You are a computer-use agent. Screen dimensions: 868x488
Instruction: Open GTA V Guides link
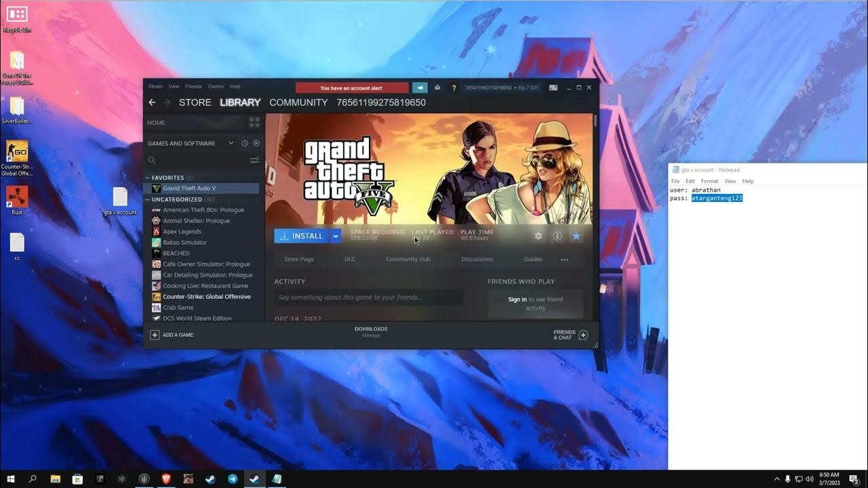[533, 260]
